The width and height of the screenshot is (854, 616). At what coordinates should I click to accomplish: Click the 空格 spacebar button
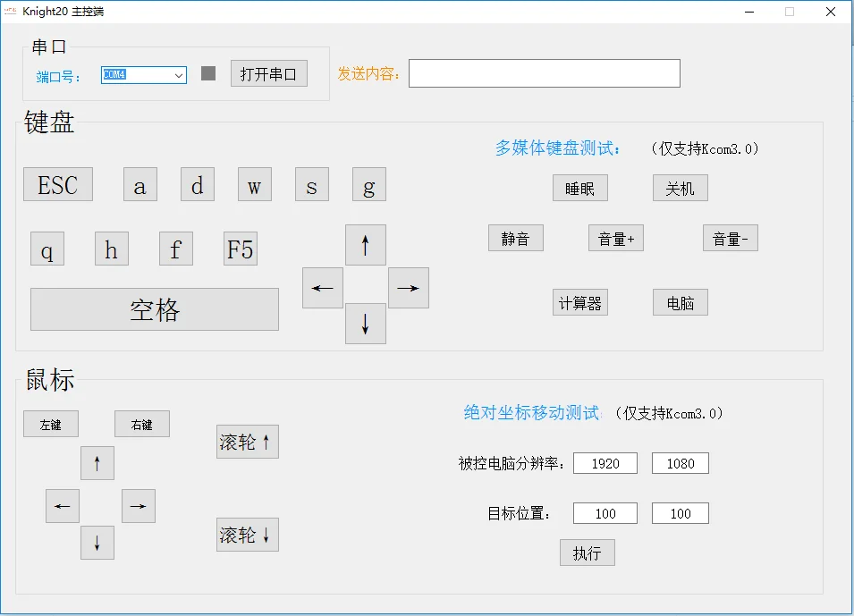[x=155, y=309]
